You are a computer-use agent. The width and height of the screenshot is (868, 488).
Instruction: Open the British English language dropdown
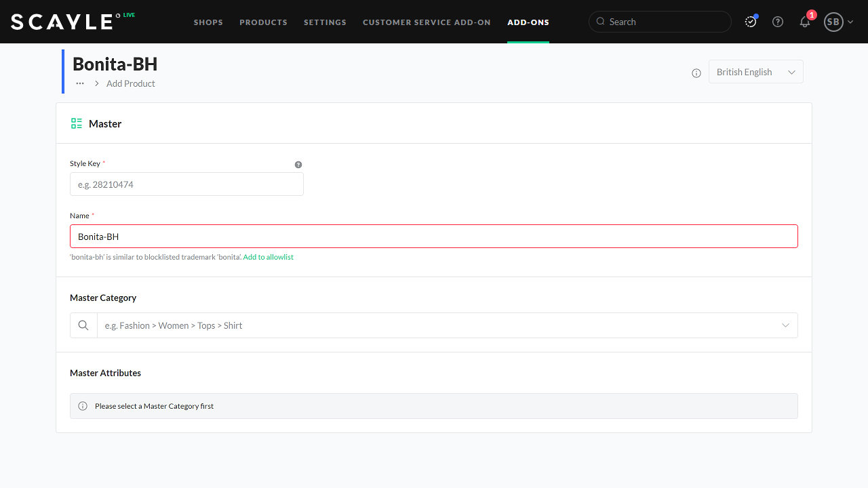click(755, 72)
